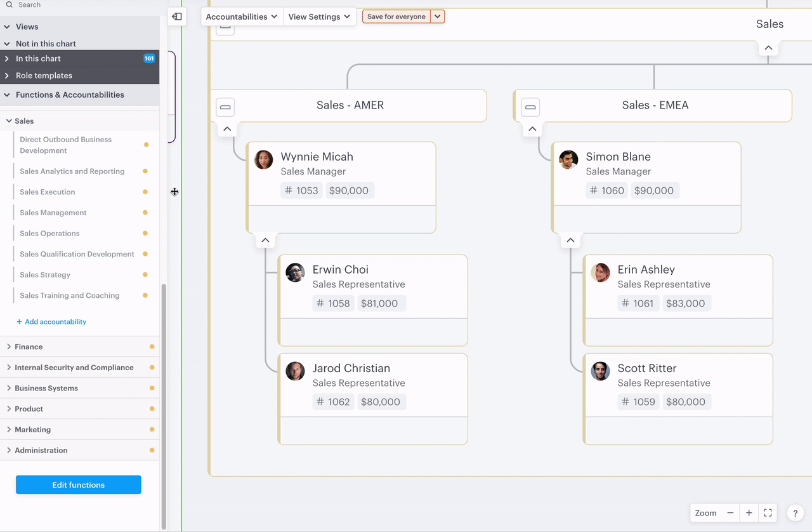Collapse reports under Wynnie Micah
The image size is (812, 532).
coord(265,240)
